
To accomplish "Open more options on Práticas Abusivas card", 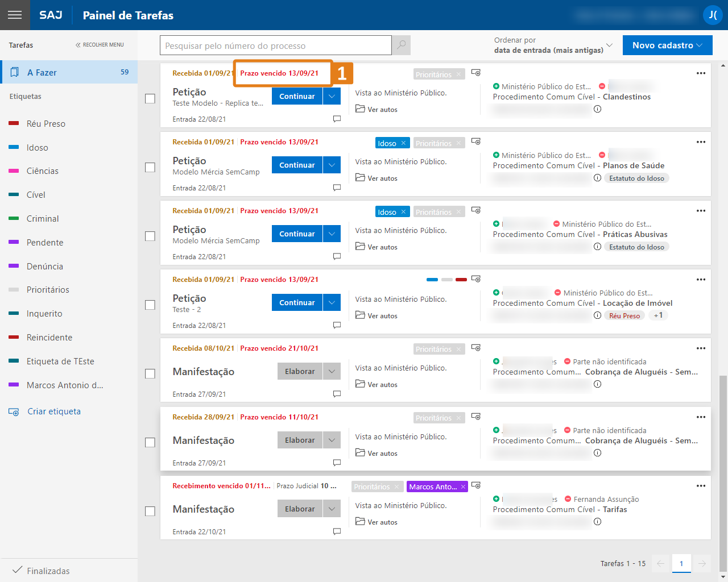I will pyautogui.click(x=701, y=211).
